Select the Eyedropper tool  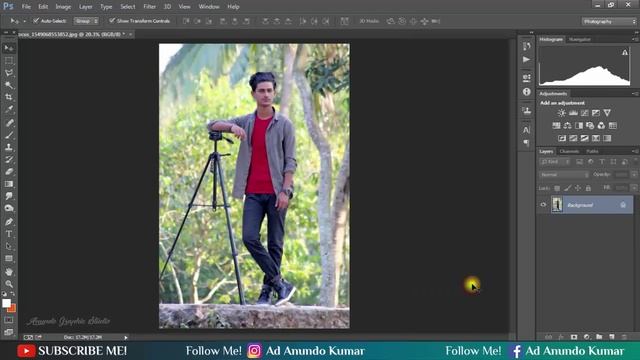point(9,109)
